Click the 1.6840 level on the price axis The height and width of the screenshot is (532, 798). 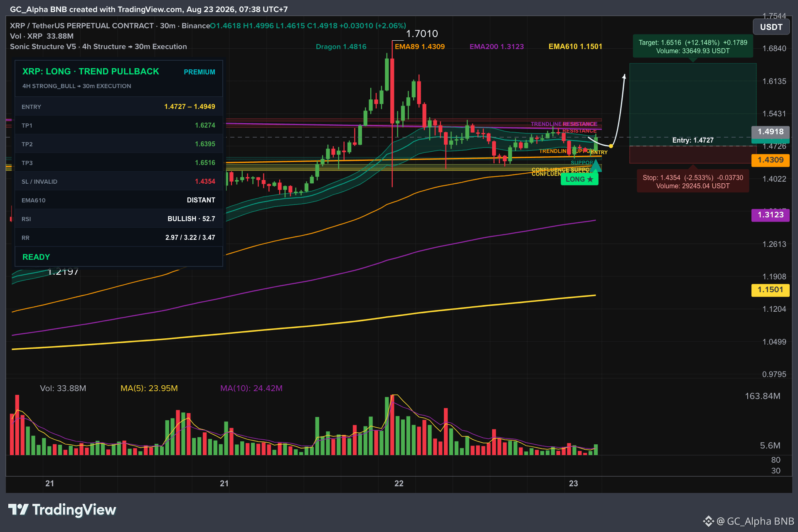click(x=774, y=49)
